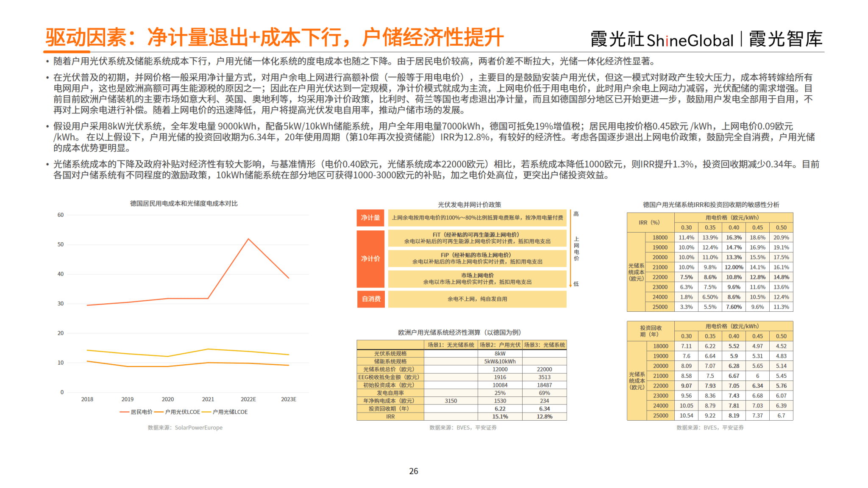
Task: Click the 2022E x-axis label
Action: point(248,399)
